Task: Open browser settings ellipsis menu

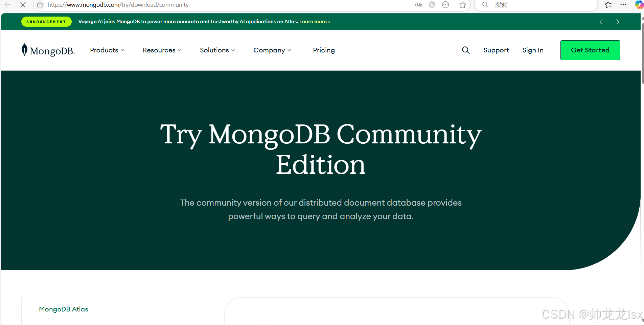Action: [623, 5]
